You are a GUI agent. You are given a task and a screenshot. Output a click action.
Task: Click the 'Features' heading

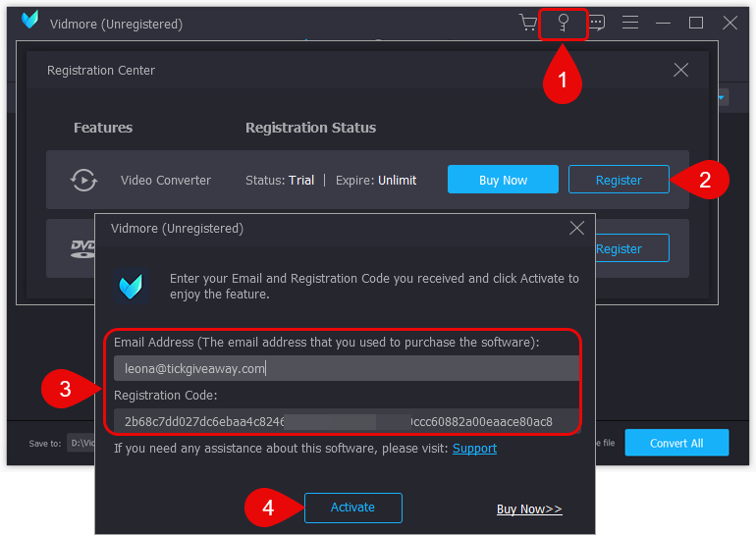103,128
